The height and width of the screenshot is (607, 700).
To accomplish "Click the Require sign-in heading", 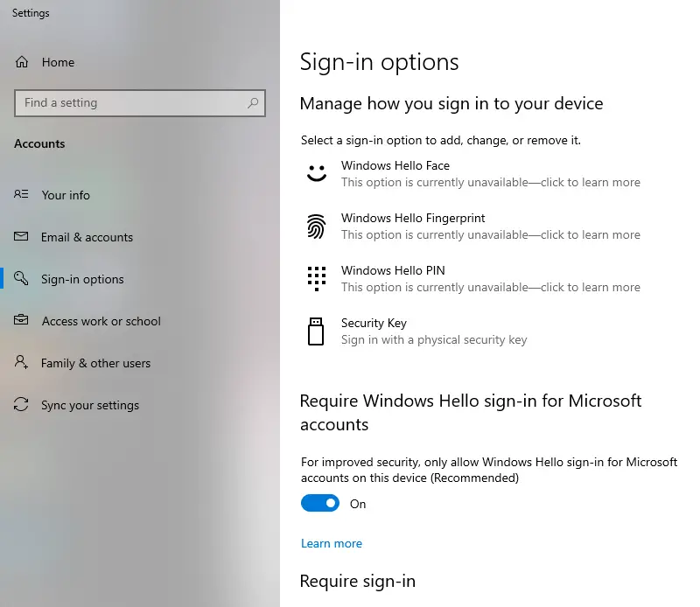I will pos(358,581).
